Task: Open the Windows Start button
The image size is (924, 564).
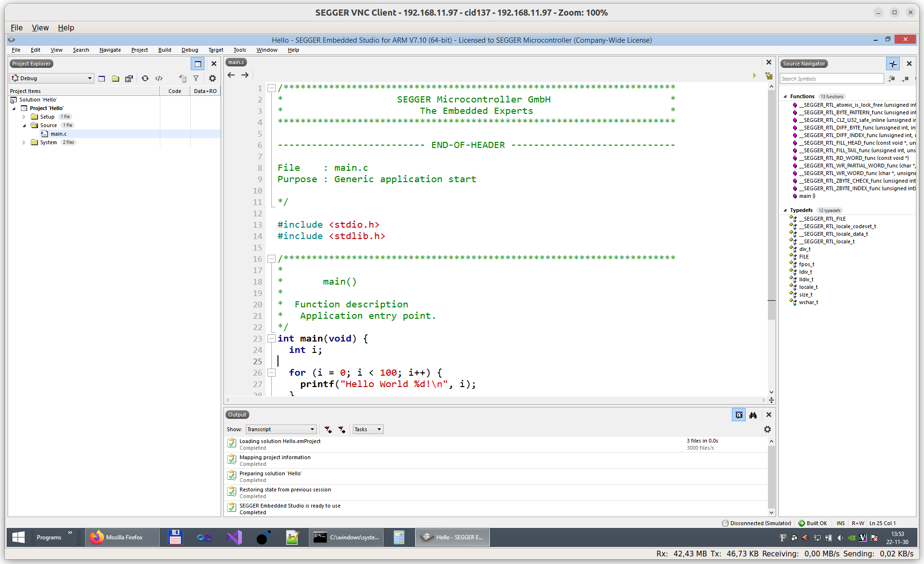Action: [x=18, y=537]
